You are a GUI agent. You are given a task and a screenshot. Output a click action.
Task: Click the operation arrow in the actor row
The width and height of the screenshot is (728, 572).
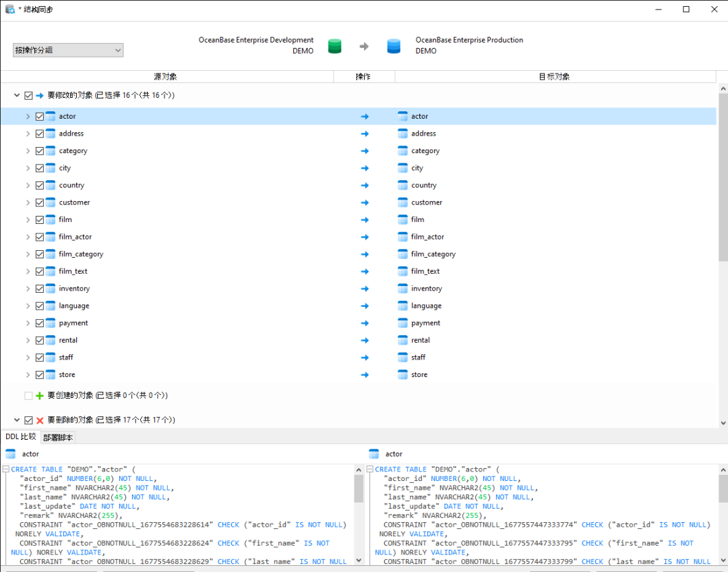[365, 117]
